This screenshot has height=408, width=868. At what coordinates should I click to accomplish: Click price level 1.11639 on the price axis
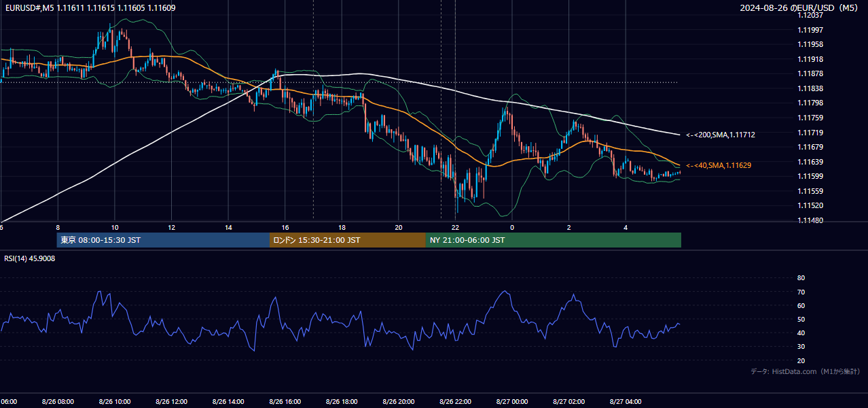(810, 162)
